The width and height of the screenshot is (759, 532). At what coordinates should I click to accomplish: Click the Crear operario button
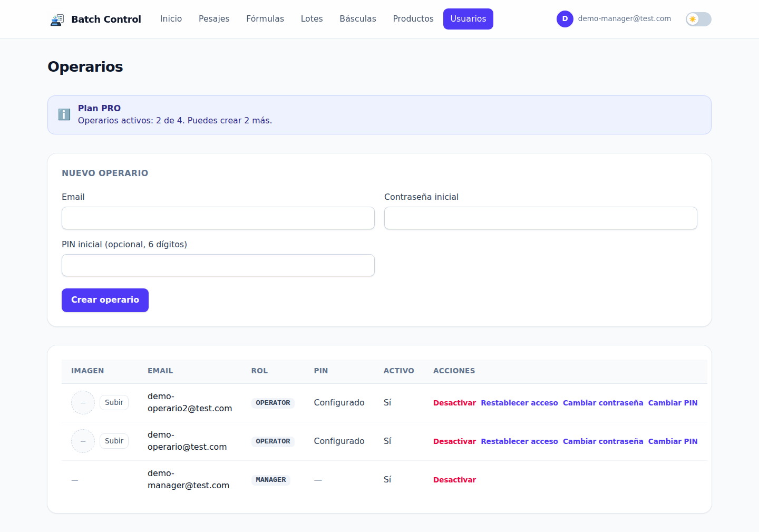(105, 300)
